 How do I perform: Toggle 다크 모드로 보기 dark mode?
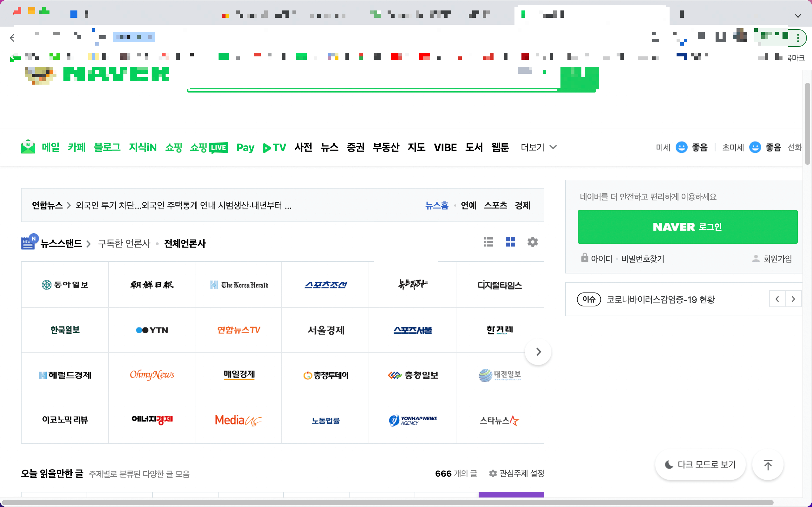[700, 465]
